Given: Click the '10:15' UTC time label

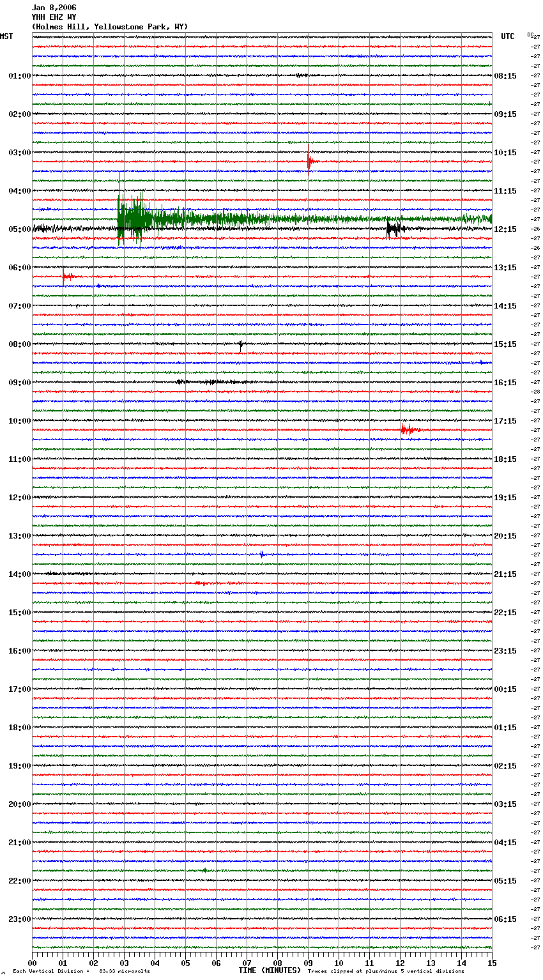Looking at the screenshot, I should pyautogui.click(x=505, y=153).
